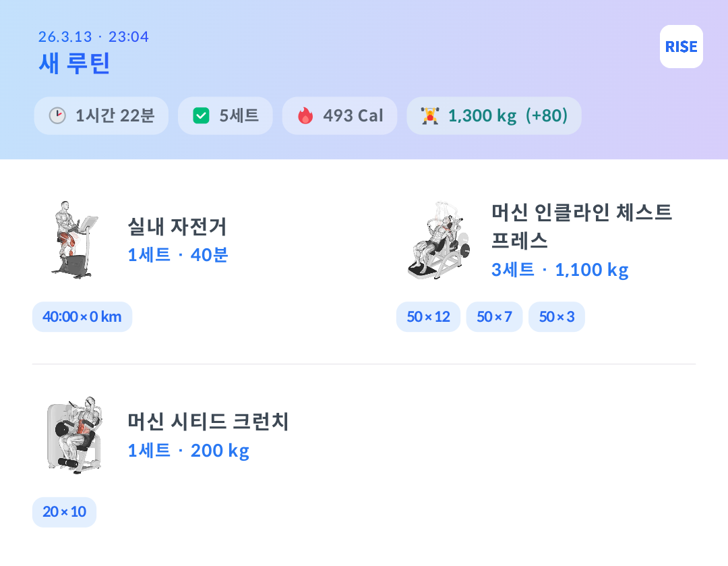Select the 40:00 × 0 km set chip
Image resolution: width=728 pixels, height=566 pixels.
point(82,317)
